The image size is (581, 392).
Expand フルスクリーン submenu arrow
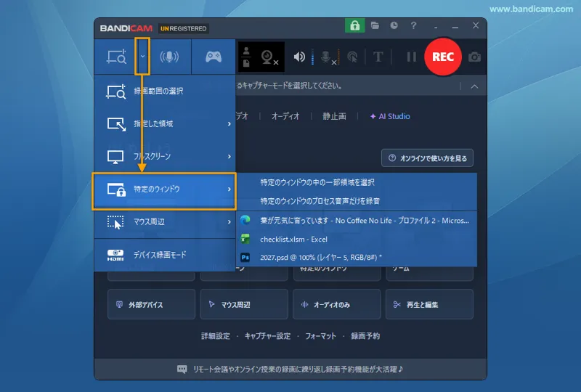point(229,156)
